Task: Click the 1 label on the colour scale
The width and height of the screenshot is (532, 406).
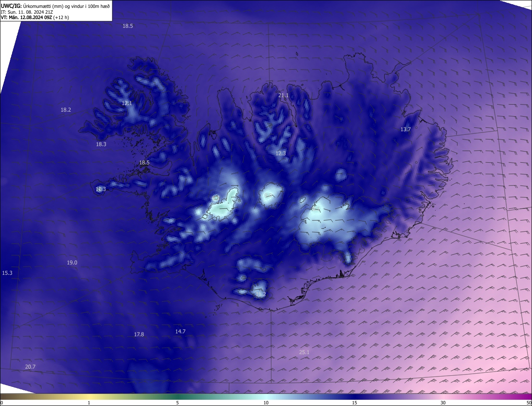Action: pos(89,403)
